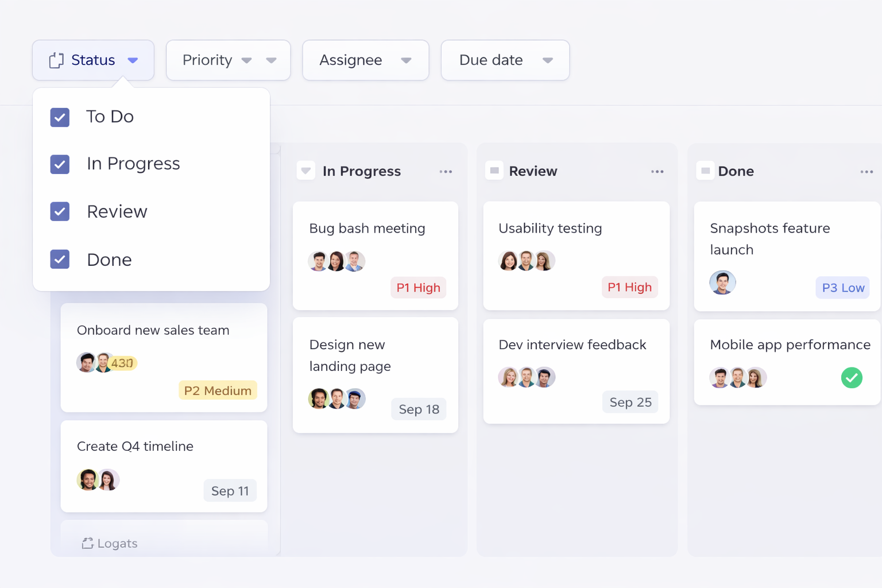Click the status icon beside the Done header
The width and height of the screenshot is (882, 588).
705,170
